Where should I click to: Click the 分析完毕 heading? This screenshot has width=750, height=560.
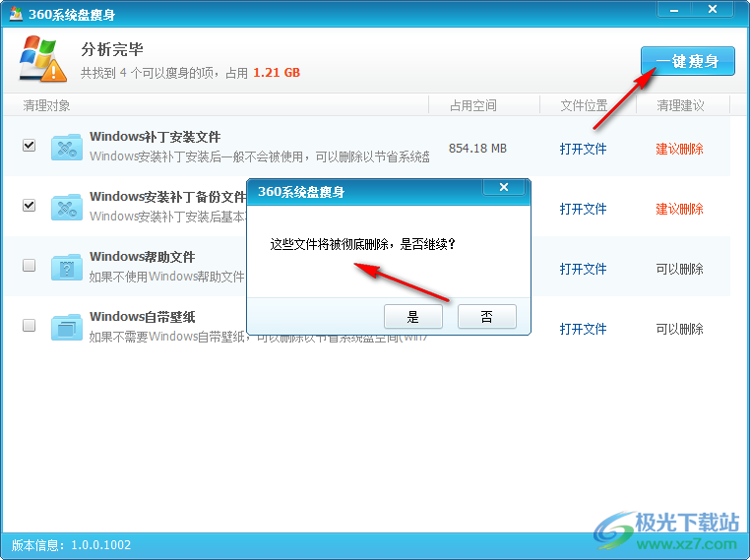pos(112,49)
